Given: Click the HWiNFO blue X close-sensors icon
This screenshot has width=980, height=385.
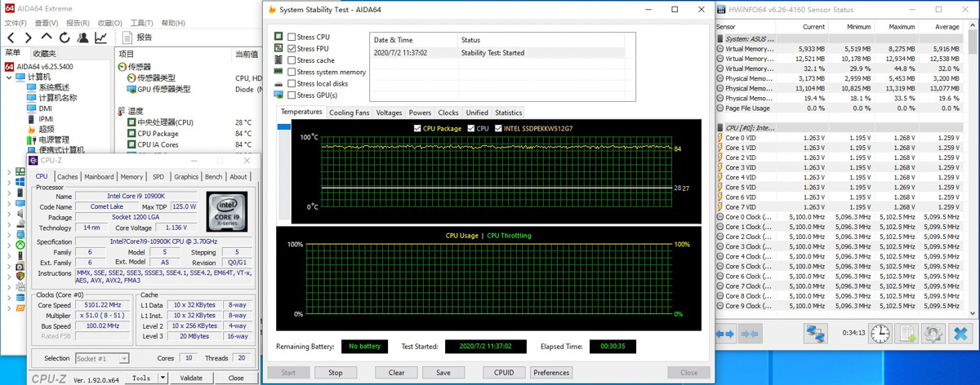Looking at the screenshot, I should click(961, 334).
